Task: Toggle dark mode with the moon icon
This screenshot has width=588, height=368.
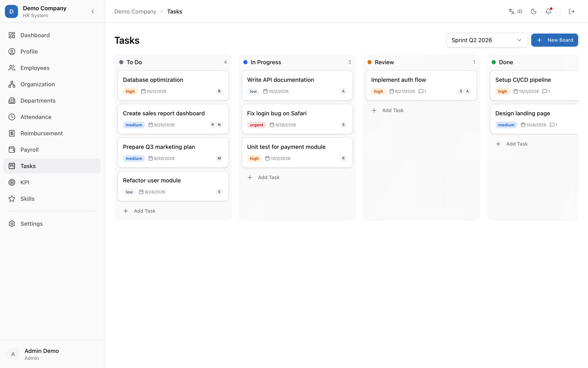Action: click(x=534, y=11)
